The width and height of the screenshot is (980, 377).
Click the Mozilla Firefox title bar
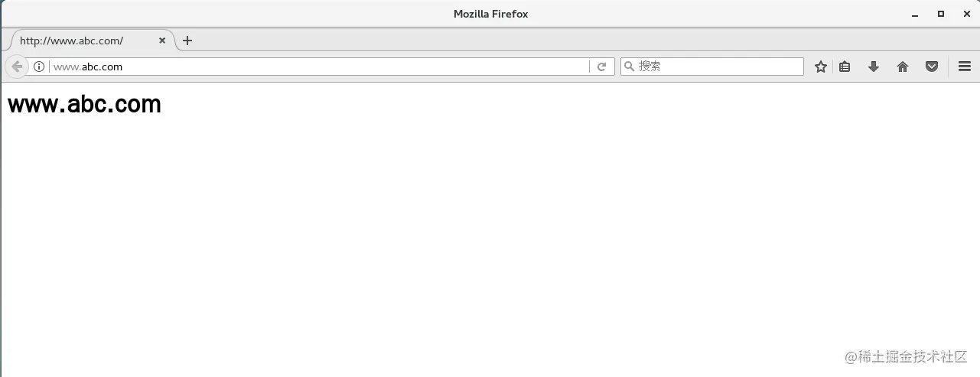click(x=490, y=14)
